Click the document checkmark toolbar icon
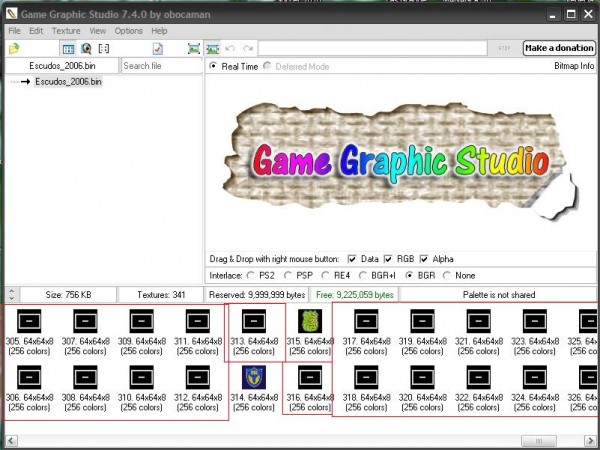600x450 pixels. 157,49
